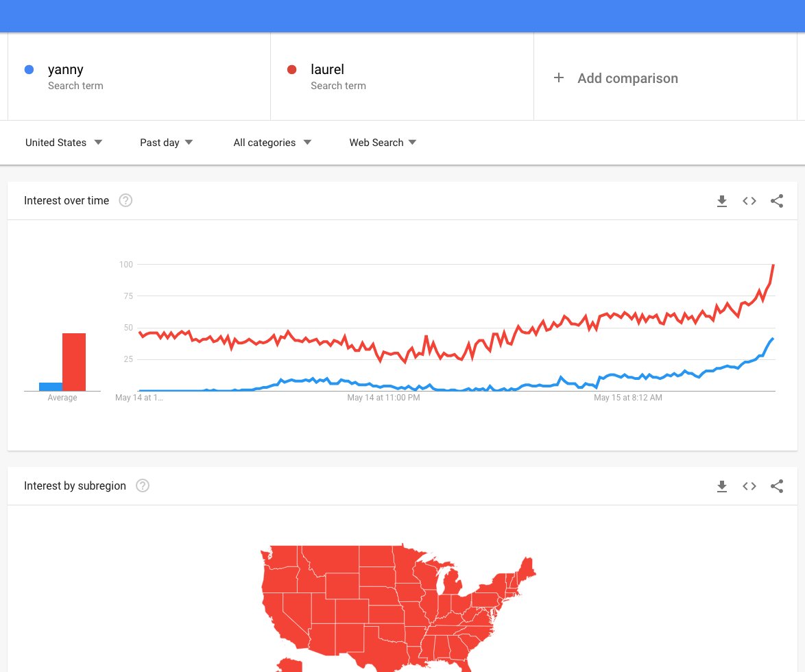Open the All categories dropdown
Screen dimensions: 805x672
coord(272,143)
